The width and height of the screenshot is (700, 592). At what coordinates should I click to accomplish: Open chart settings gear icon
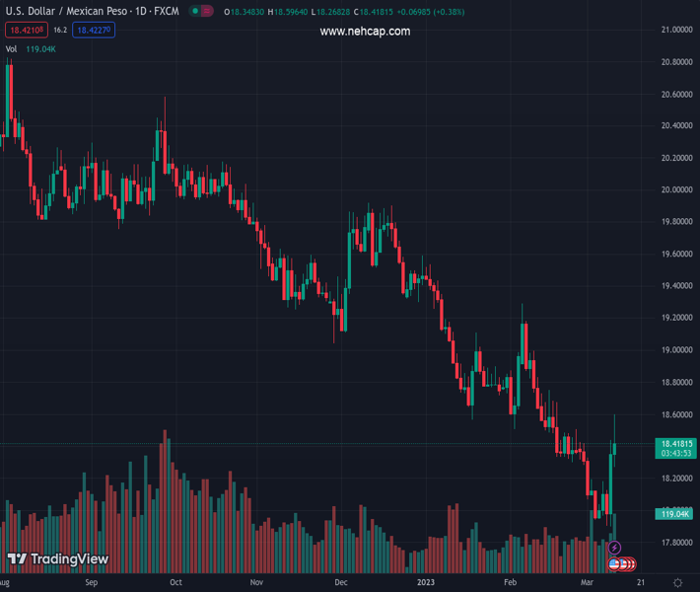pos(677,583)
